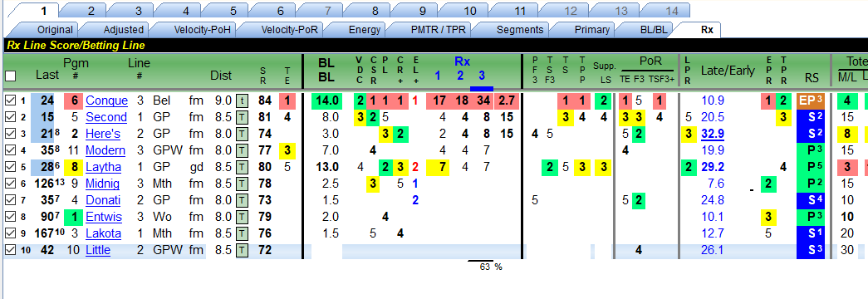The image size is (868, 299).
Task: Open the Segments tab
Action: [x=520, y=30]
